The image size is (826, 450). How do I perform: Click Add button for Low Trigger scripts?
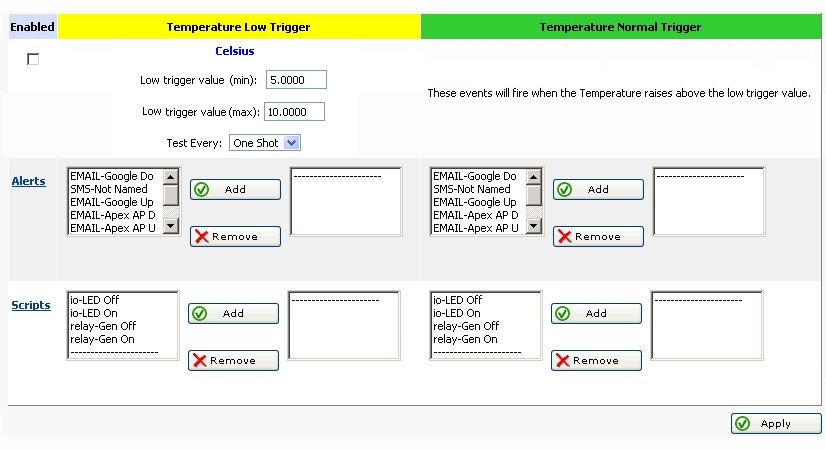tap(233, 313)
